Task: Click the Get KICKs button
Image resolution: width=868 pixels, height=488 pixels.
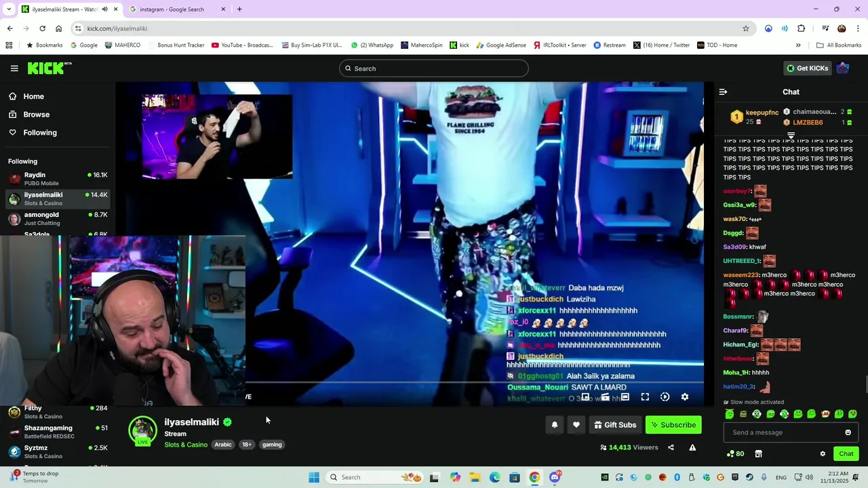Action: coord(807,68)
